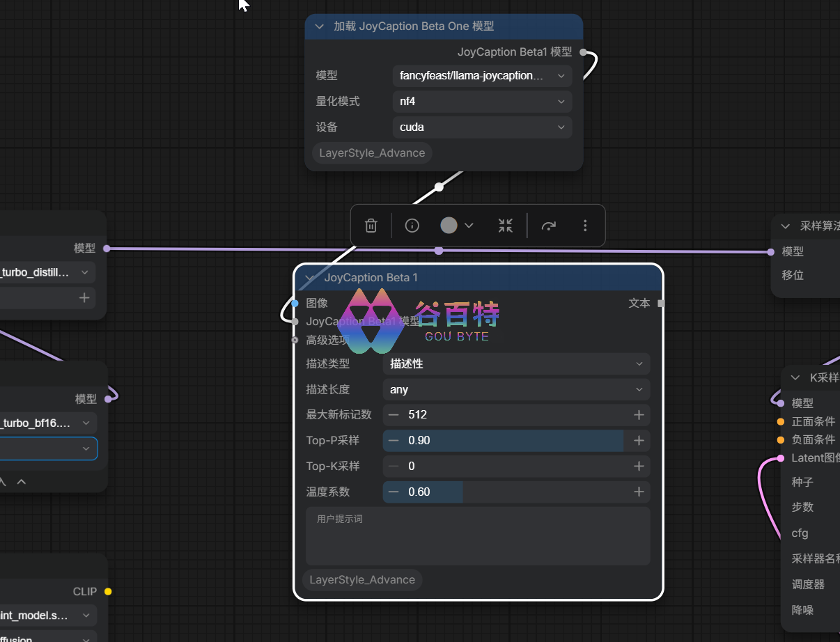Viewport: 840px width, 642px height.
Task: Delete the selected node with trash icon
Action: (371, 226)
